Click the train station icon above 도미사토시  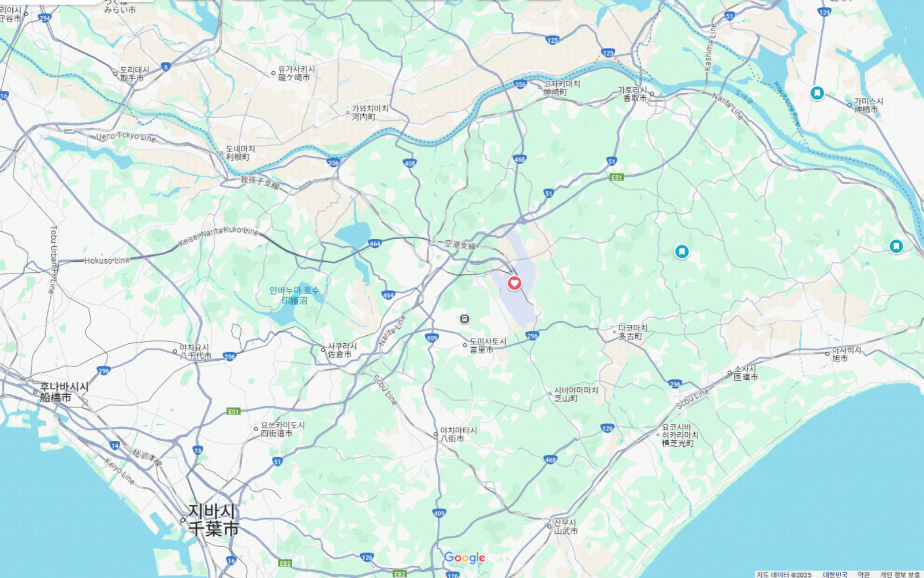tap(464, 319)
